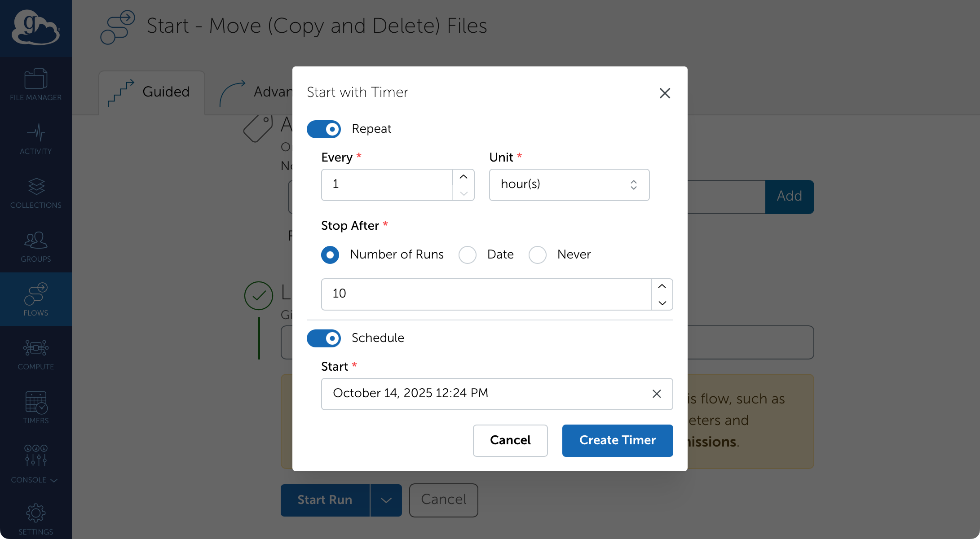Screen dimensions: 980x539
Task: Choose Date as stop condition
Action: 467,254
